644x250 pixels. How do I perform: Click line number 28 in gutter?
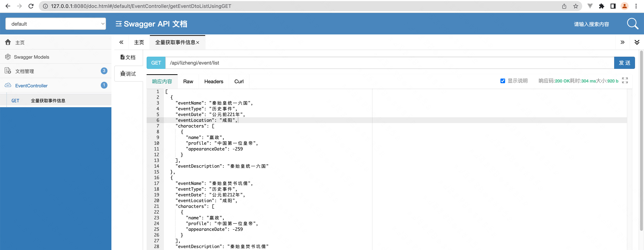pyautogui.click(x=157, y=247)
